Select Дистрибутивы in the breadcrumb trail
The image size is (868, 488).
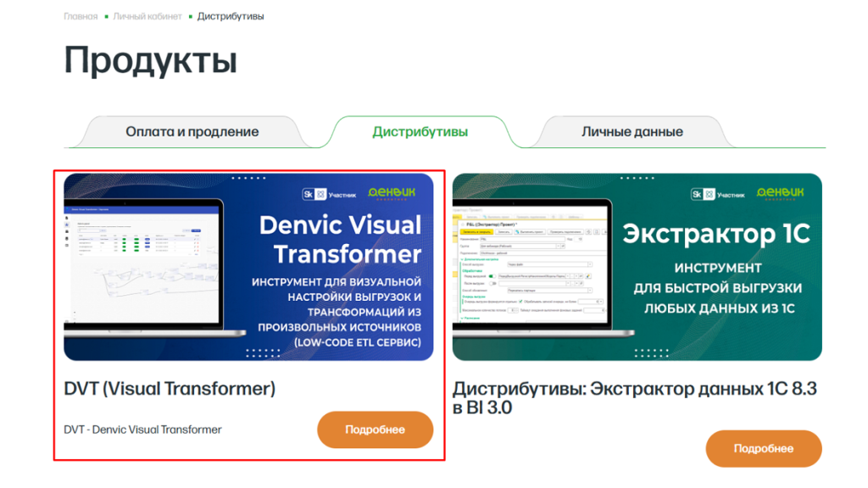[231, 16]
